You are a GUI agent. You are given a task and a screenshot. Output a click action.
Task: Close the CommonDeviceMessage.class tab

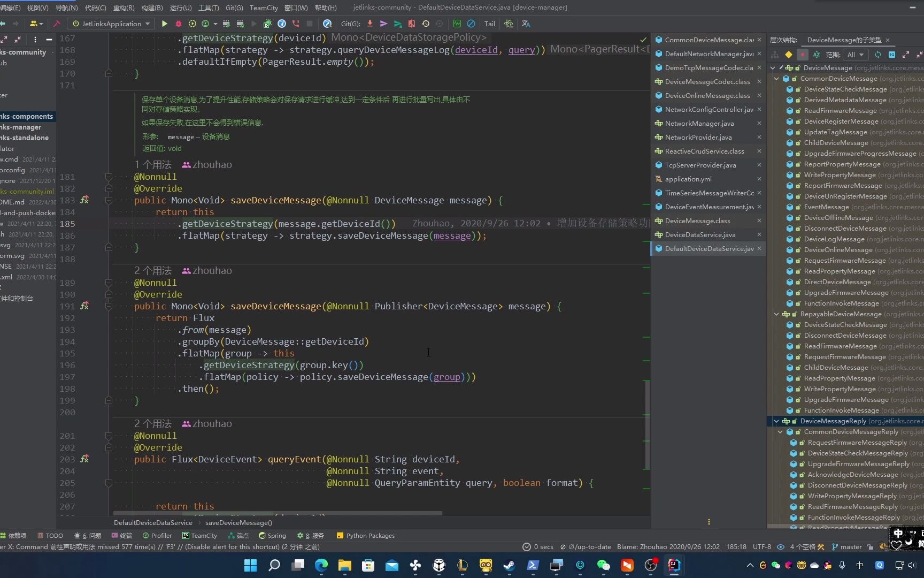(x=759, y=40)
